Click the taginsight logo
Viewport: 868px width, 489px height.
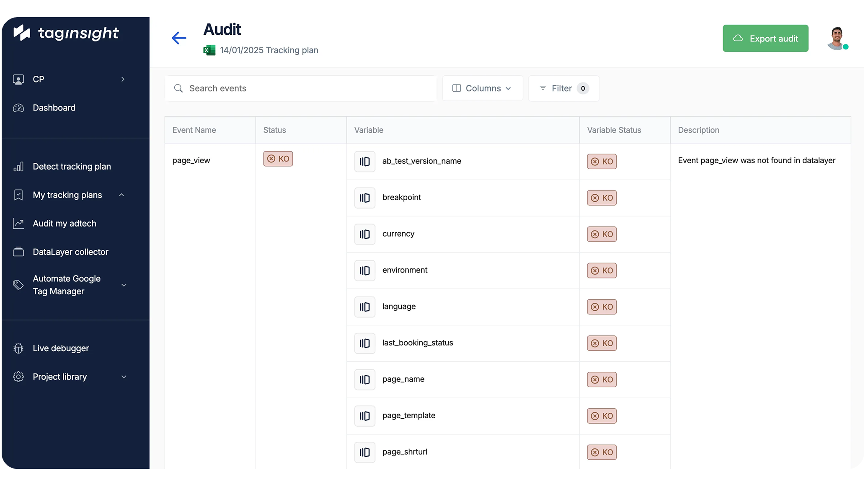point(66,33)
